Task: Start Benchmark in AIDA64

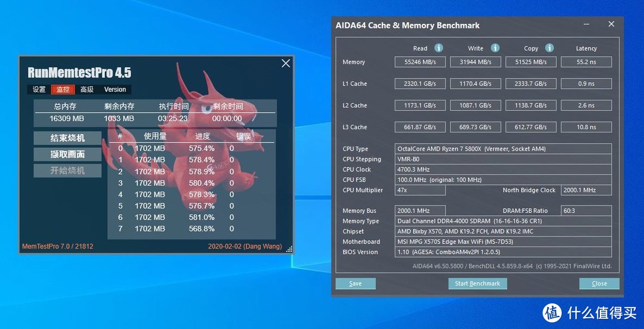Action: click(478, 284)
